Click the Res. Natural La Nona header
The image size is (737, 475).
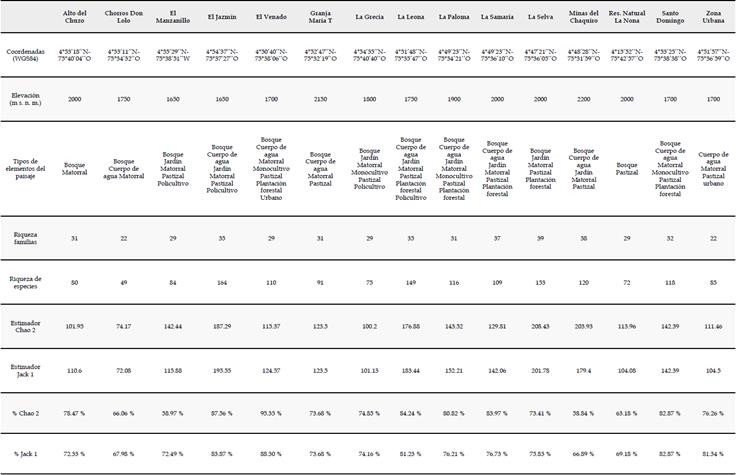point(628,17)
